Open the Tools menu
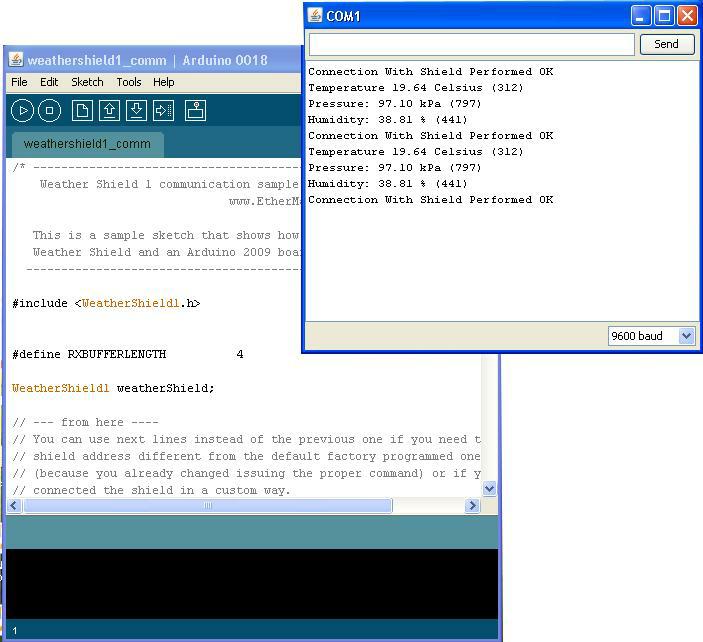The width and height of the screenshot is (703, 642). pos(129,82)
